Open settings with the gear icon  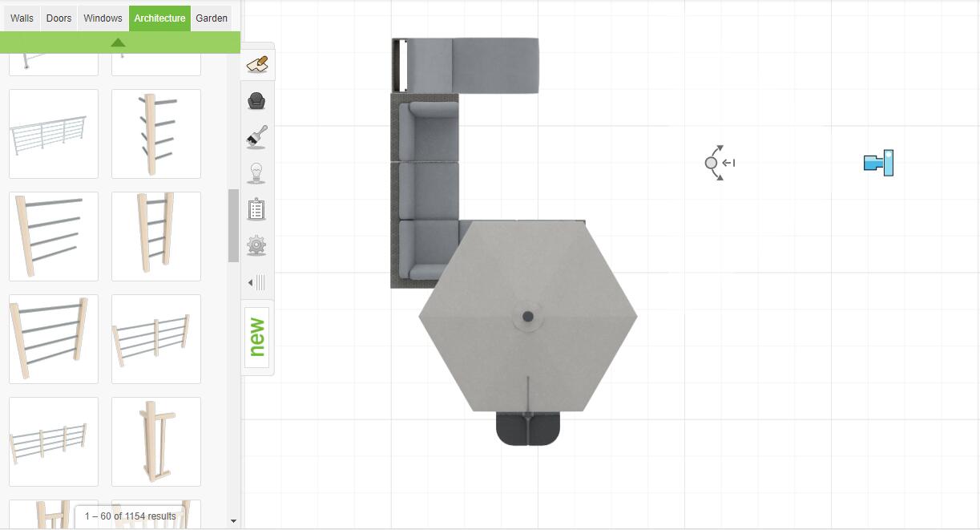click(256, 246)
